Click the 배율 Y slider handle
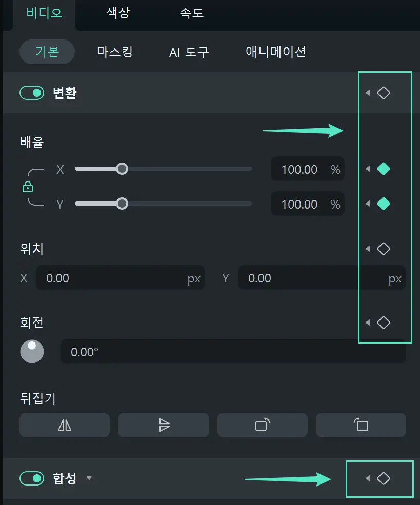 pyautogui.click(x=122, y=204)
